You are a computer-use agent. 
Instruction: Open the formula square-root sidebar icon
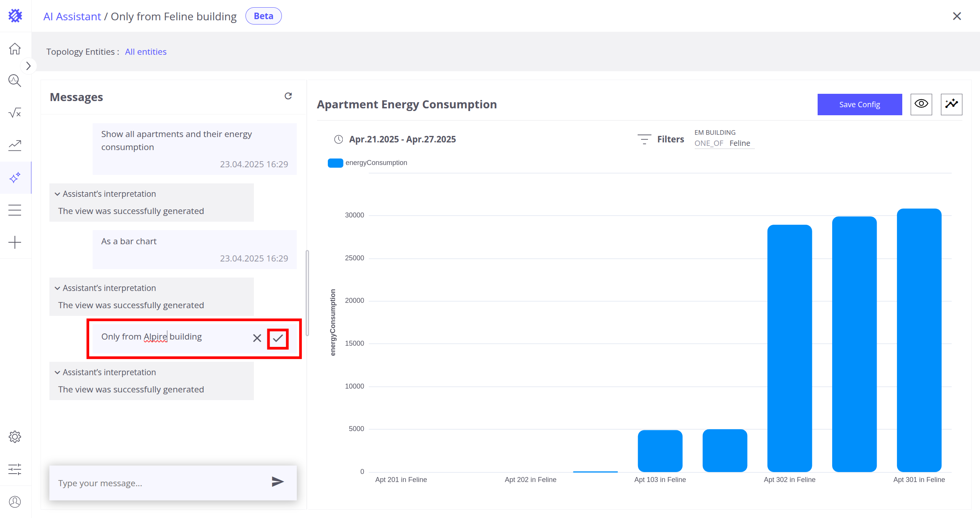click(x=15, y=113)
